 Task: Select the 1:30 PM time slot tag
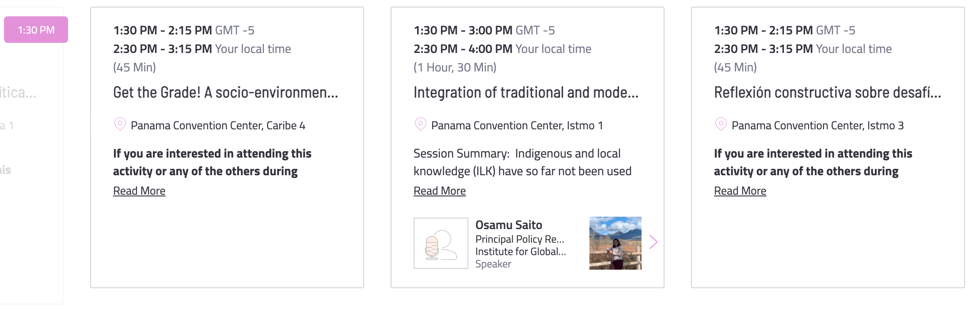coord(36,30)
